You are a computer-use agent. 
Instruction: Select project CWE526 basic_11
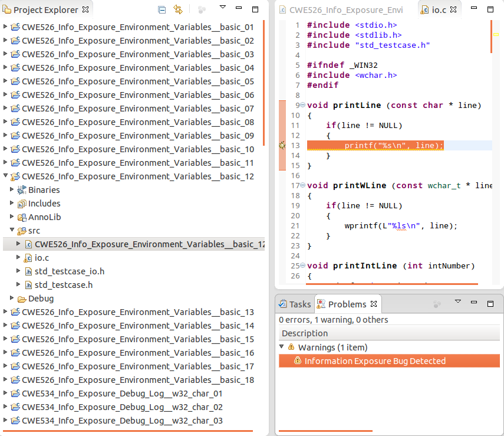click(x=137, y=163)
